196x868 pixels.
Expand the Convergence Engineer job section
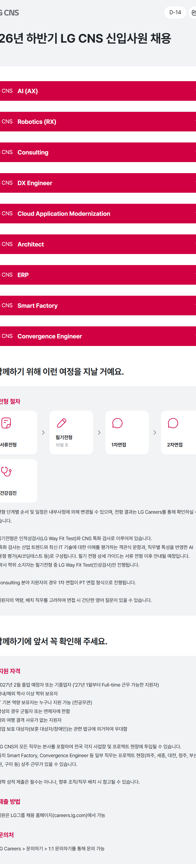[x=98, y=336]
